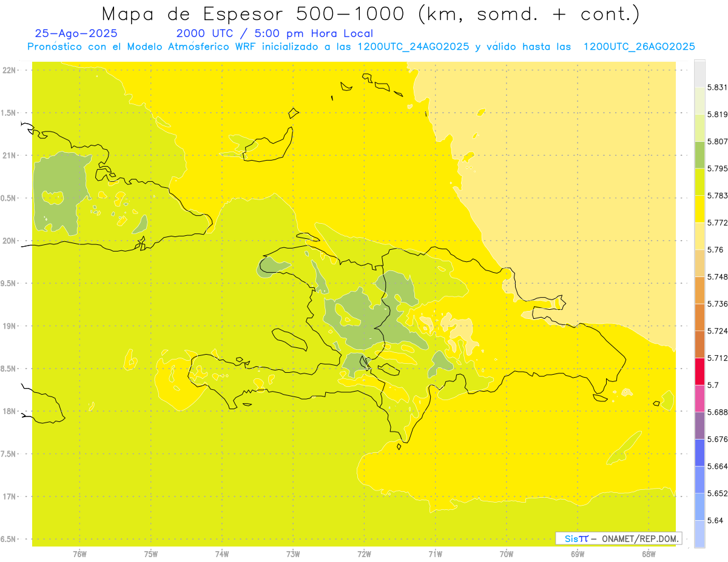Choose the tan legend swatch between 5.748 and 5.76

click(x=699, y=263)
